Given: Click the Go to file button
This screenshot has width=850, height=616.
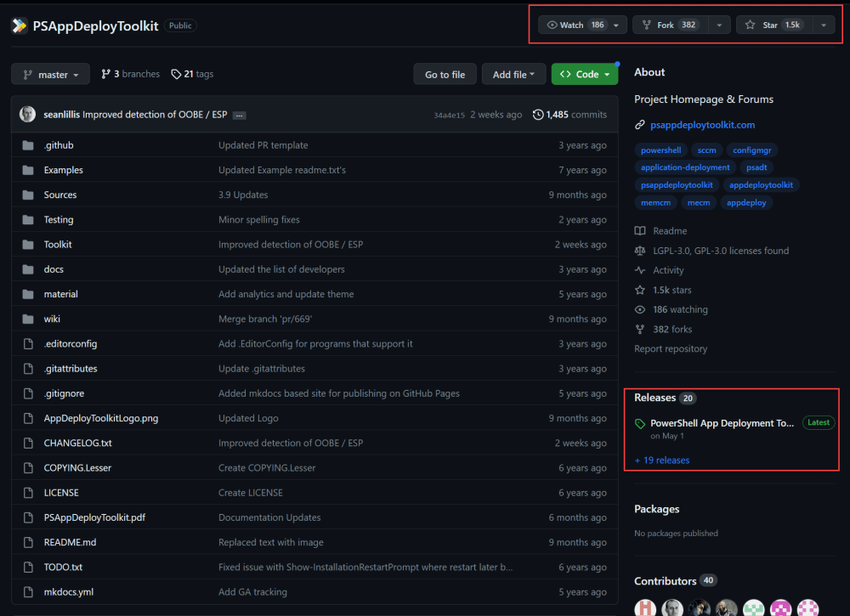Looking at the screenshot, I should [x=445, y=74].
